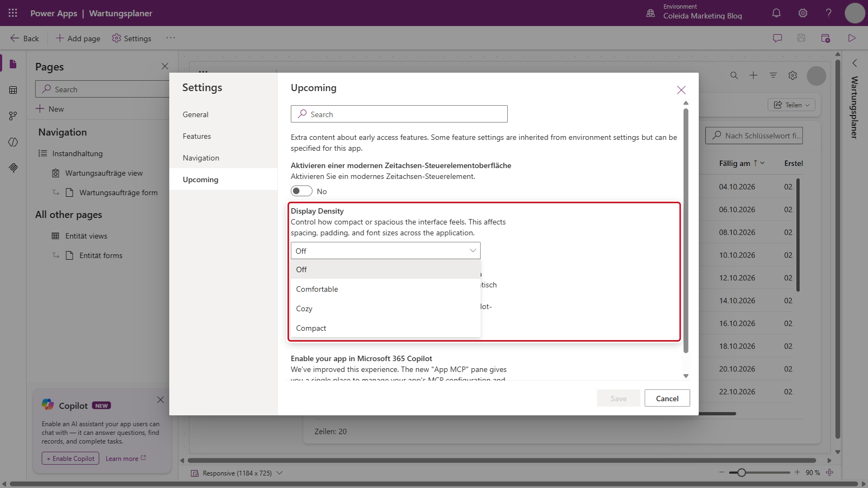This screenshot has width=868, height=488.
Task: Choose Cozy density option
Action: [x=386, y=309]
